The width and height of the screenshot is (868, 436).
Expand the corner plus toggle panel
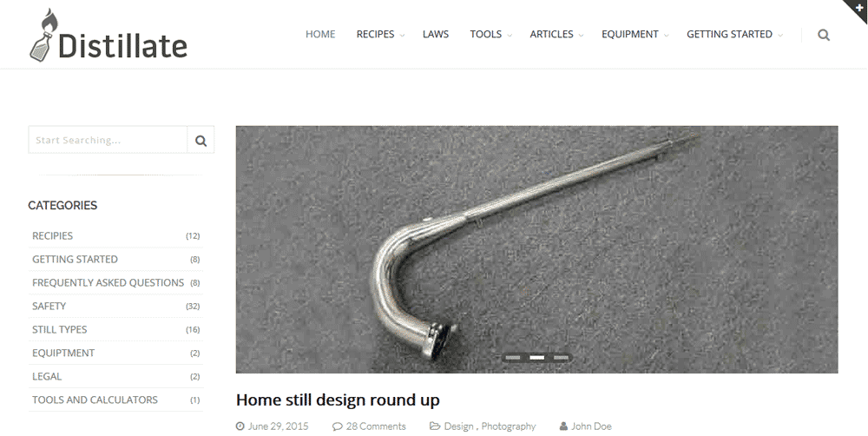(x=858, y=8)
